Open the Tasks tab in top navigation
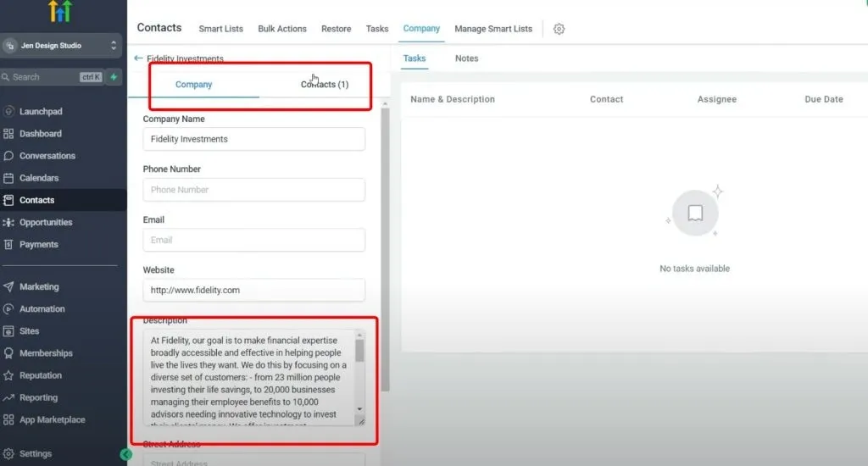The width and height of the screenshot is (868, 466). click(x=377, y=29)
